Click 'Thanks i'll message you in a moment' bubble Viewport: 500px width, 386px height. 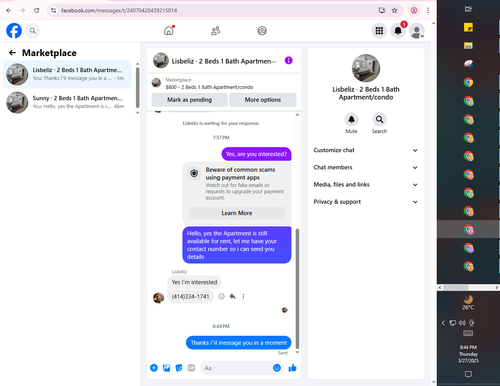pos(239,343)
